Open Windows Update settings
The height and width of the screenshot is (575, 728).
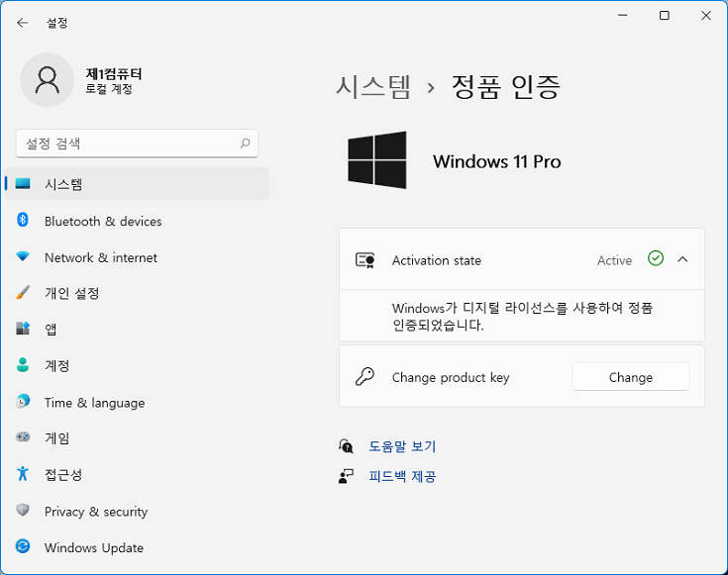(x=137, y=547)
